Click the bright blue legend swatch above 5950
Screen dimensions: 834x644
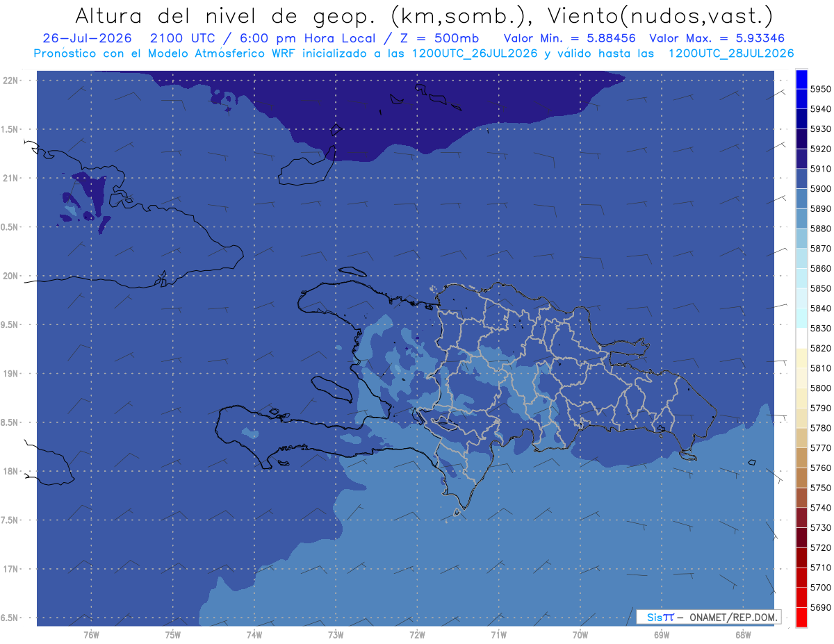[x=801, y=79]
